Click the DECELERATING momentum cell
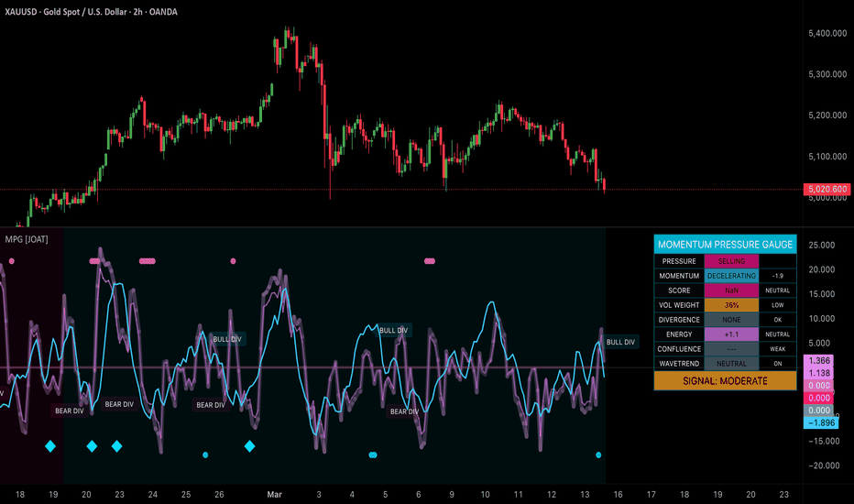854x504 pixels. pos(731,276)
